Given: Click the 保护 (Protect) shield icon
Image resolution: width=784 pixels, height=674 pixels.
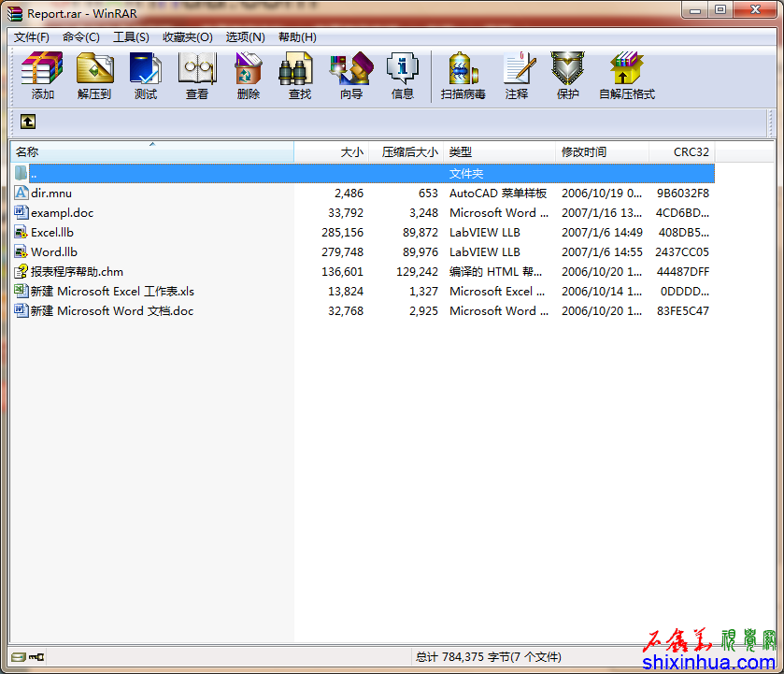Looking at the screenshot, I should 567,68.
